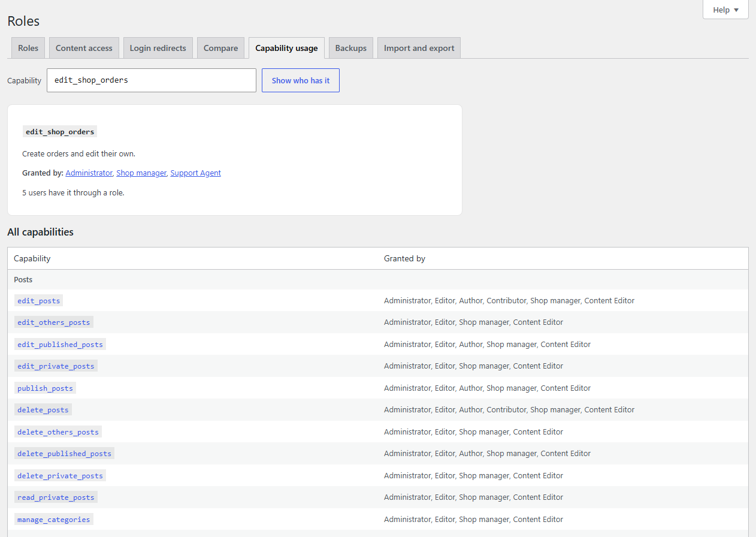The height and width of the screenshot is (537, 756).
Task: Open the Backups tab
Action: tap(351, 48)
